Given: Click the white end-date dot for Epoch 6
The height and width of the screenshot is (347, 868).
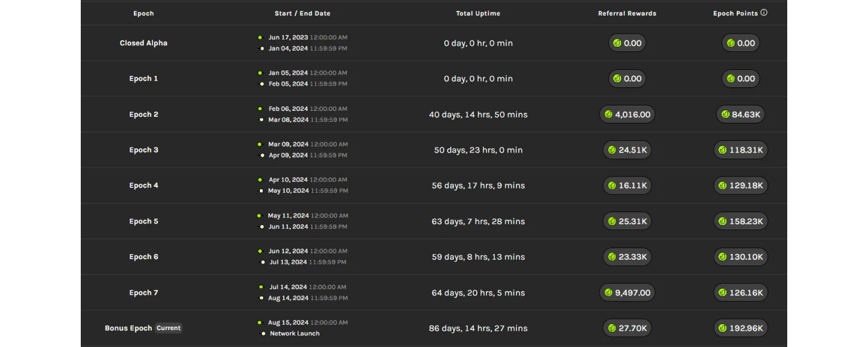Looking at the screenshot, I should [262, 262].
